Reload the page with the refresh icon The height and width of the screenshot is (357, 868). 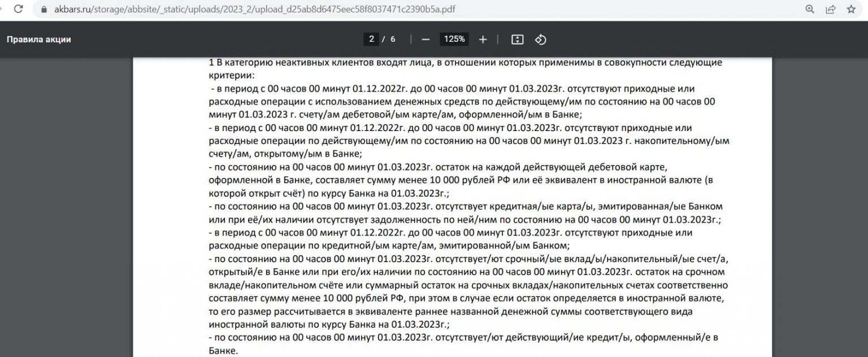[x=18, y=9]
